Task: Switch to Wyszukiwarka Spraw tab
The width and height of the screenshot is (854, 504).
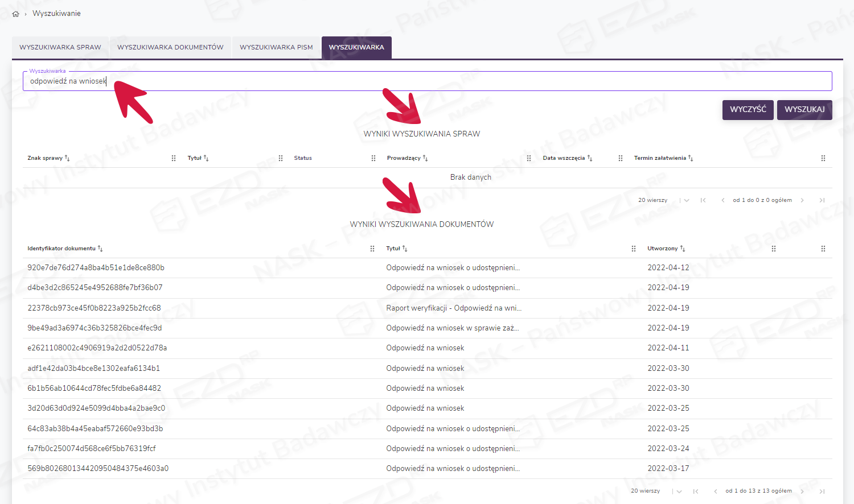Action: pos(60,47)
